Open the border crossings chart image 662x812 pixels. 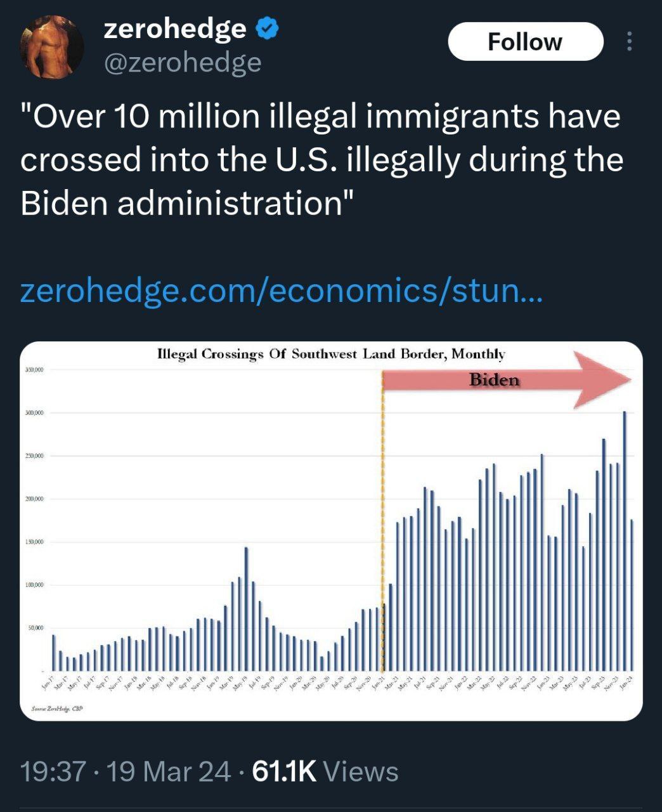pos(331,531)
